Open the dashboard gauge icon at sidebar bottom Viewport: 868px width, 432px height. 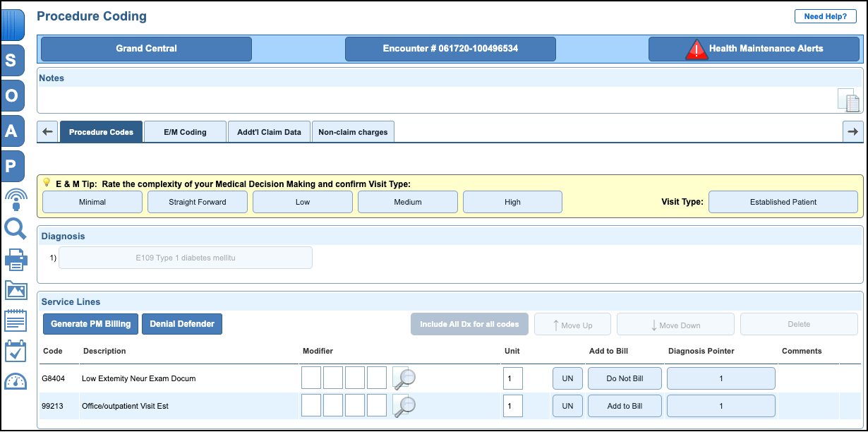click(x=14, y=381)
